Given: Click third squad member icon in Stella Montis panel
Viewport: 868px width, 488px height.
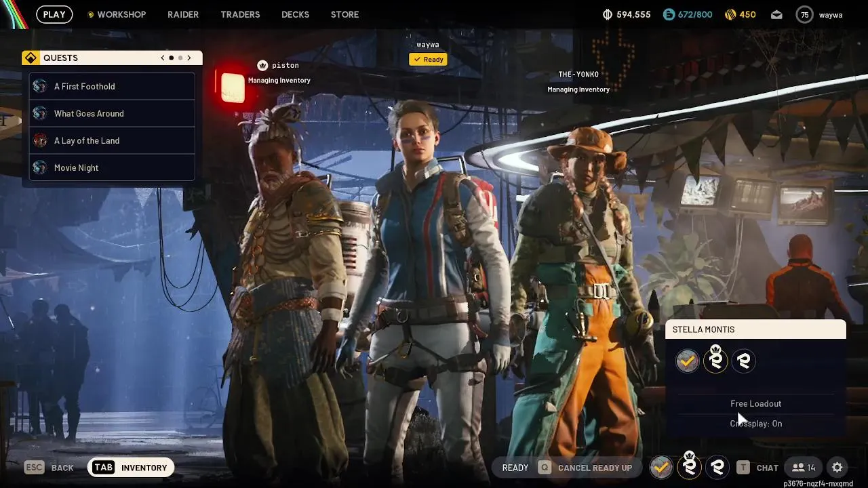Looking at the screenshot, I should click(744, 361).
